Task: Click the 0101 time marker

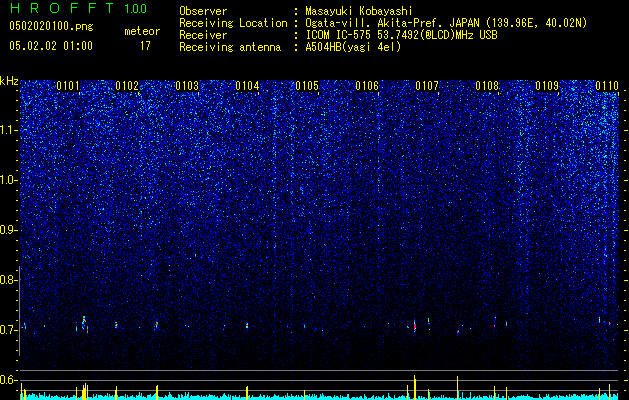Action: [x=68, y=85]
